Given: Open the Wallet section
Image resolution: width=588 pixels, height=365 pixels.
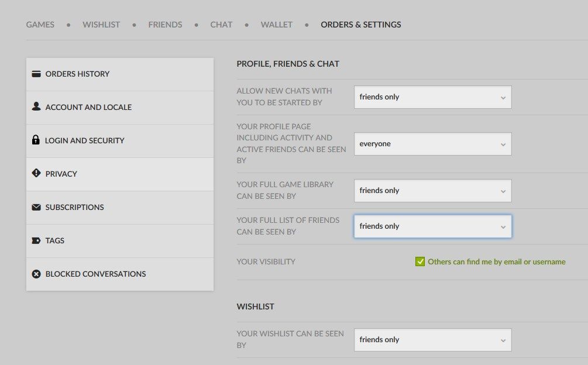Looking at the screenshot, I should pyautogui.click(x=276, y=25).
